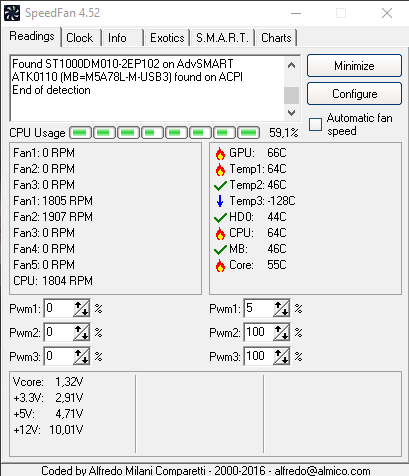Click the log scrollbar down arrow

(x=291, y=113)
